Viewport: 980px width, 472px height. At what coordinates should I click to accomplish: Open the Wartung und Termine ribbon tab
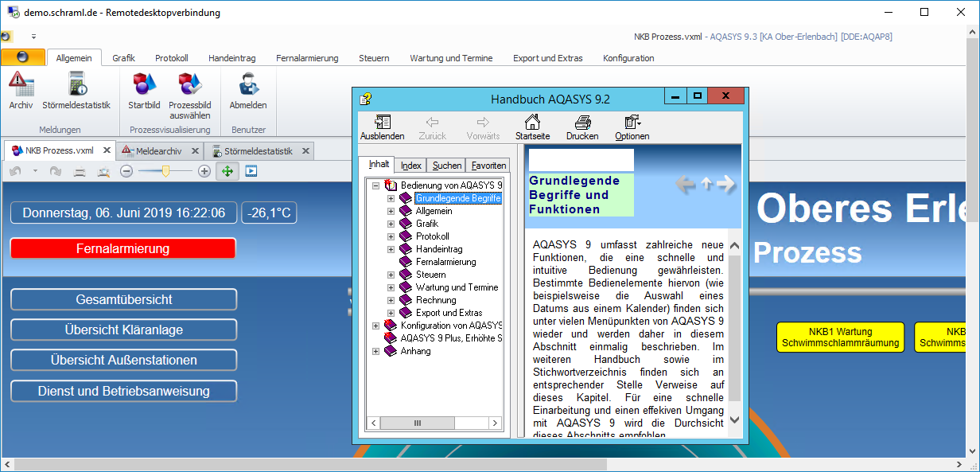click(x=451, y=58)
